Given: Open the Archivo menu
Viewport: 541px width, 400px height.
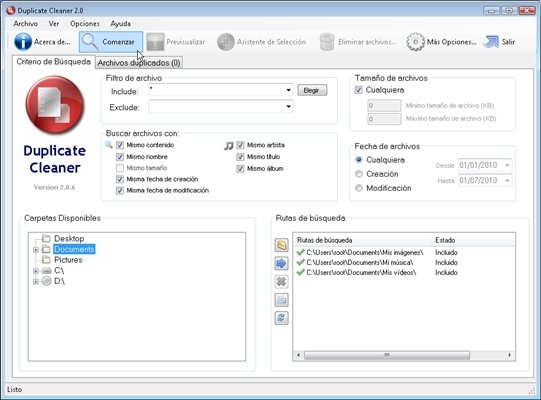Looking at the screenshot, I should pyautogui.click(x=26, y=24).
